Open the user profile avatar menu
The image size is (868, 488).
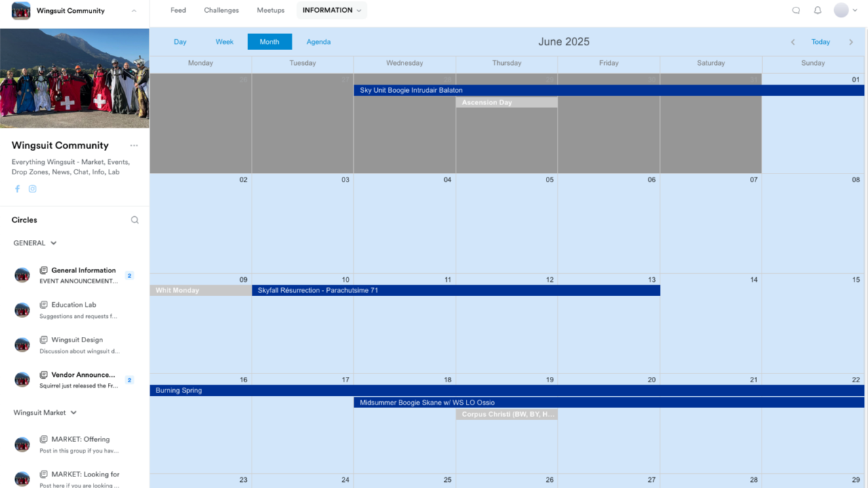(x=844, y=10)
